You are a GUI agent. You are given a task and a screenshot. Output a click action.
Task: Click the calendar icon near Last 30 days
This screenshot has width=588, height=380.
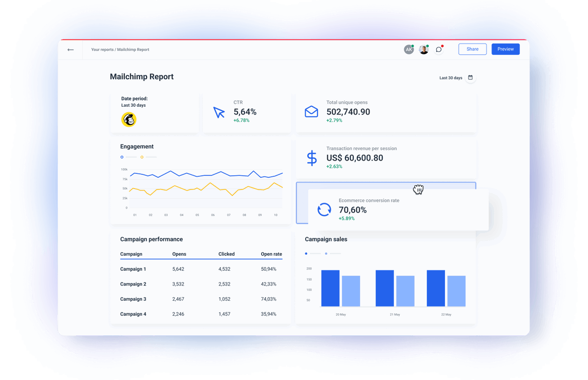pos(470,77)
